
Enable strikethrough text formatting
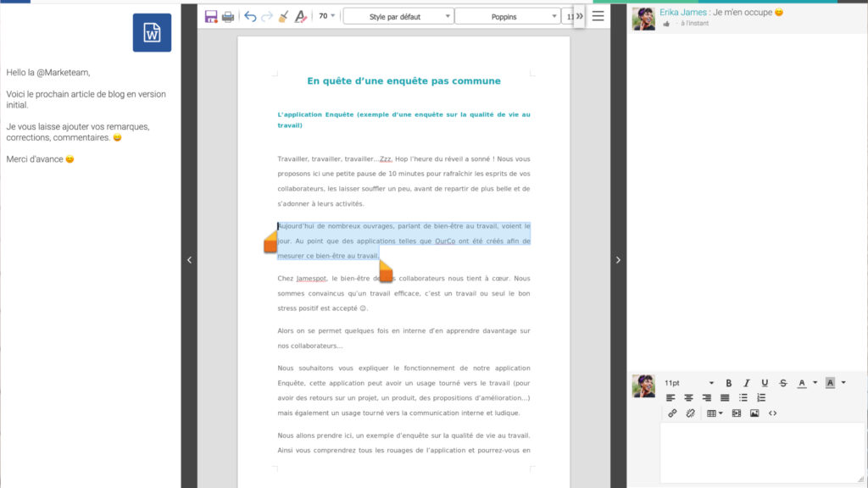tap(782, 383)
